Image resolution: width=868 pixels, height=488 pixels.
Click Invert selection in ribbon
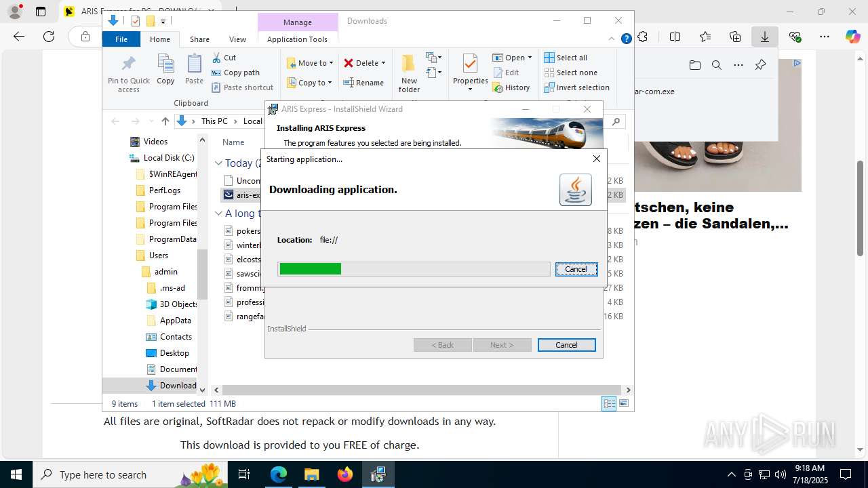point(576,87)
